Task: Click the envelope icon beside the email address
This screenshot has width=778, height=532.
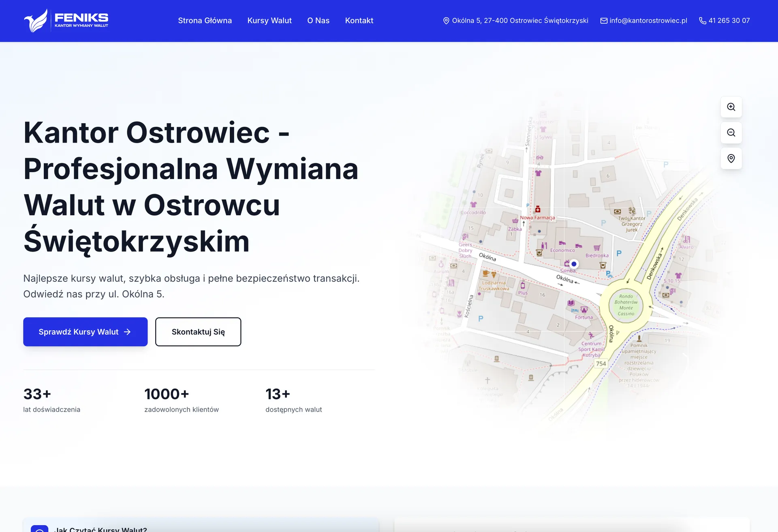Action: pyautogui.click(x=604, y=21)
